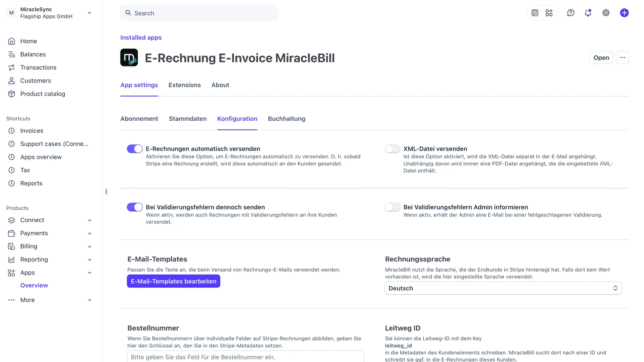Go to Overview under Apps
The image size is (644, 362).
click(x=34, y=285)
